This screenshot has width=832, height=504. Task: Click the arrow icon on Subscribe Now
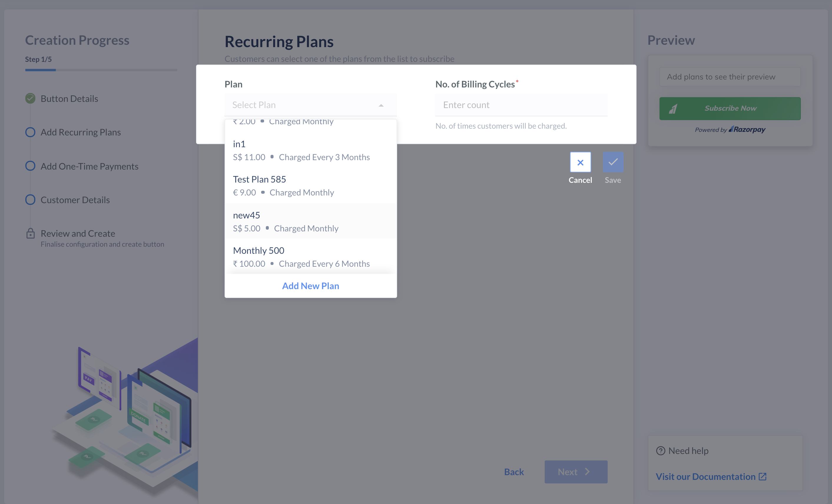674,108
